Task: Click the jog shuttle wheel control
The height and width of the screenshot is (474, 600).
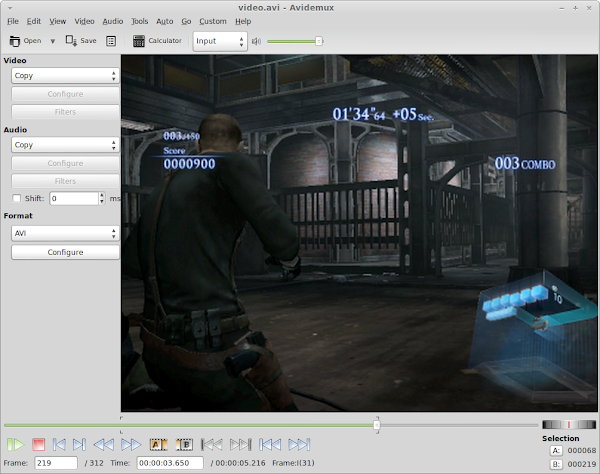Action: (x=569, y=425)
